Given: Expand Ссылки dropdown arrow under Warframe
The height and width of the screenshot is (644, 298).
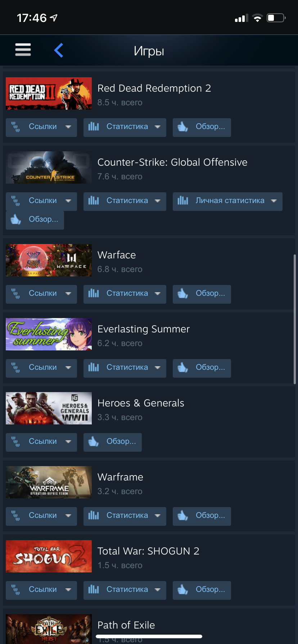Looking at the screenshot, I should click(x=68, y=516).
